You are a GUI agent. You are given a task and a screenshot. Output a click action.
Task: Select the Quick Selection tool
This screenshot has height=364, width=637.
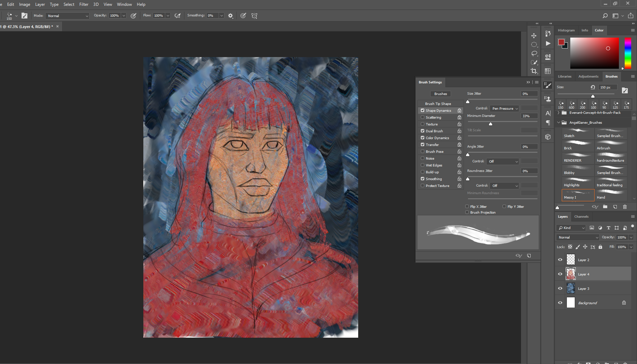tap(534, 62)
